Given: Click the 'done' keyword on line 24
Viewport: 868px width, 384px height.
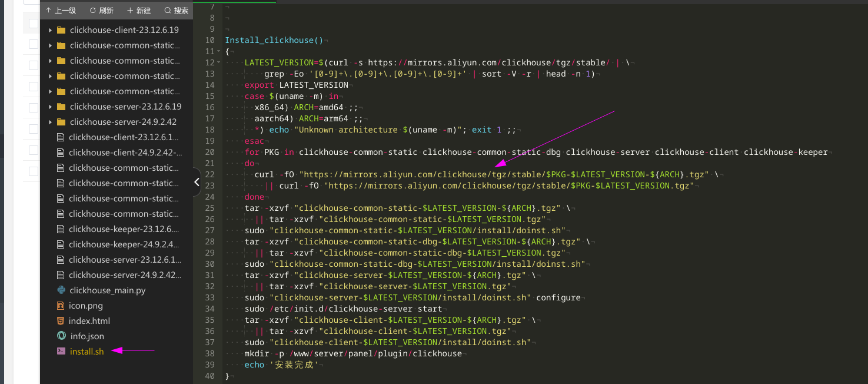Looking at the screenshot, I should (254, 197).
